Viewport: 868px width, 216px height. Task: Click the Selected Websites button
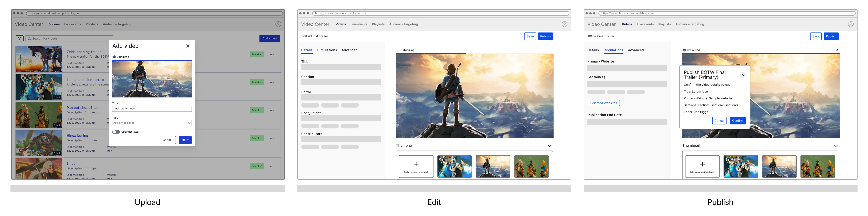[x=604, y=103]
